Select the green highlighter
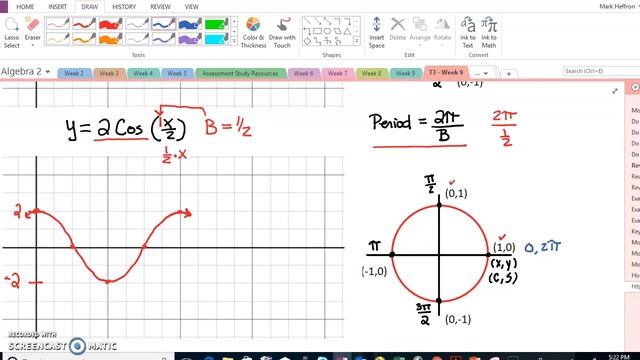Image resolution: width=640 pixels, height=360 pixels. 217,24
